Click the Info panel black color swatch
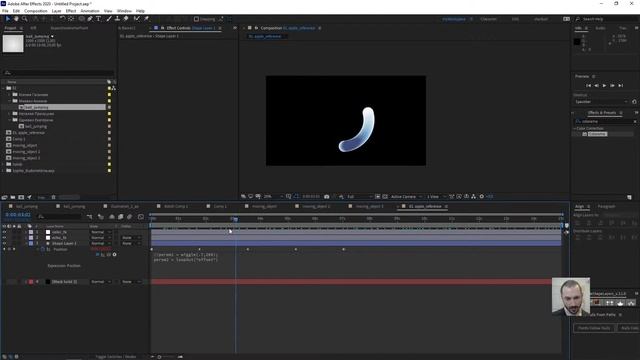Image resolution: width=640 pixels, height=360 pixels. pyautogui.click(x=577, y=42)
